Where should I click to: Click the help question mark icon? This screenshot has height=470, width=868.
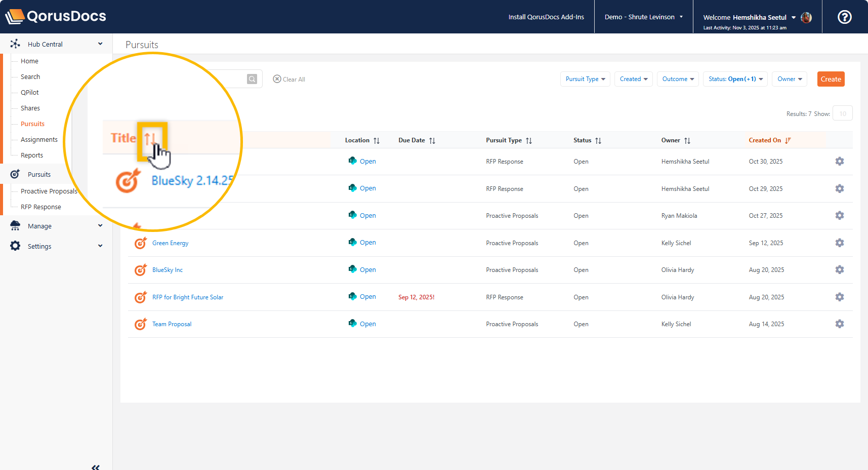point(844,17)
